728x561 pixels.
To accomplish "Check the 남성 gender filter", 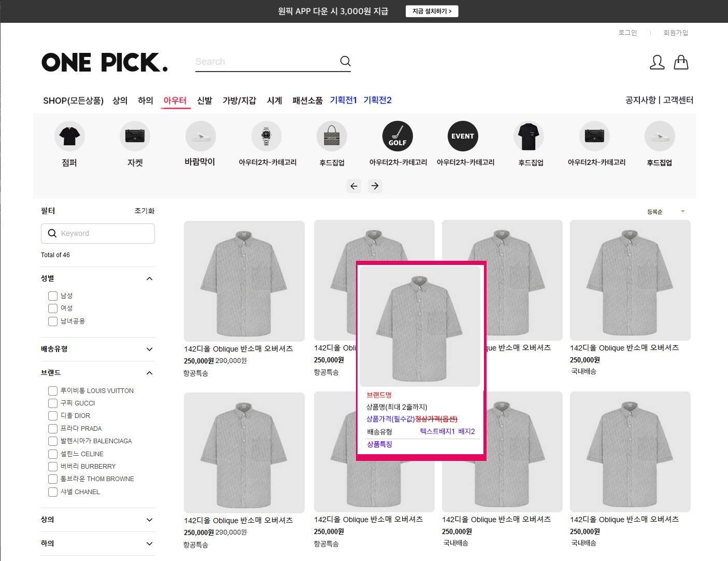I will tap(53, 296).
